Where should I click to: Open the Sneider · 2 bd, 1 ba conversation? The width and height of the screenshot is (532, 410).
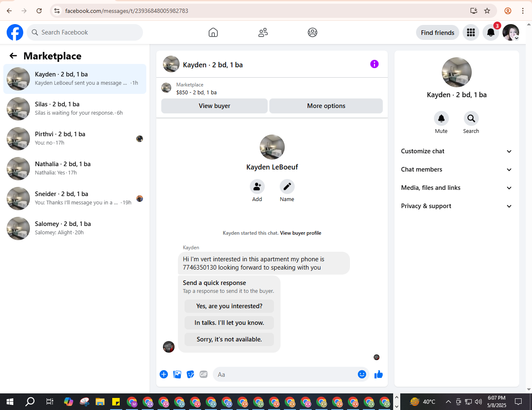pos(75,199)
